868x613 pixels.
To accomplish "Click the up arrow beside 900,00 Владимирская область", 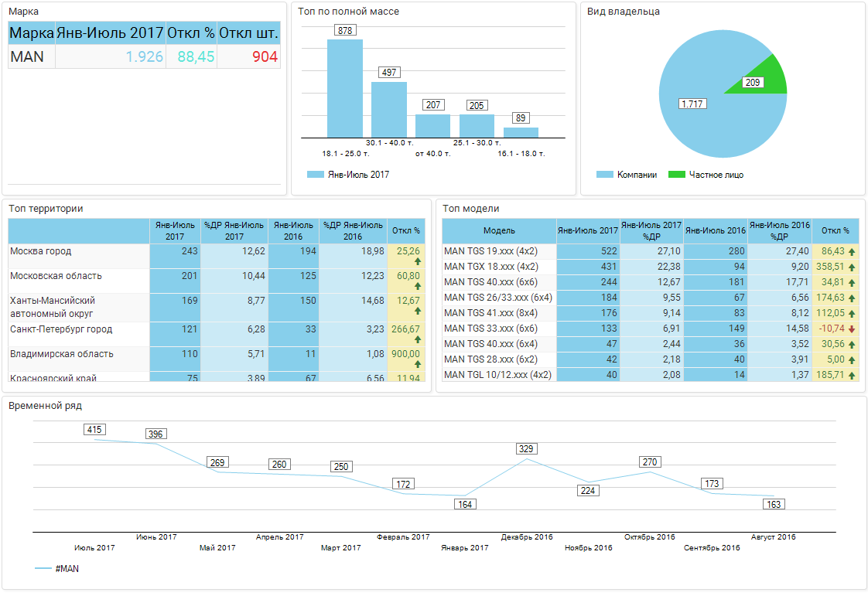I will (x=418, y=364).
